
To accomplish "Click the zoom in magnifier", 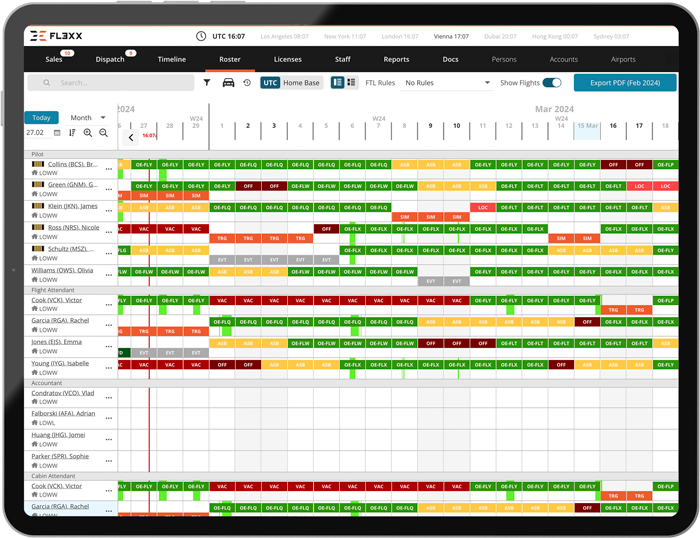I will (x=88, y=133).
